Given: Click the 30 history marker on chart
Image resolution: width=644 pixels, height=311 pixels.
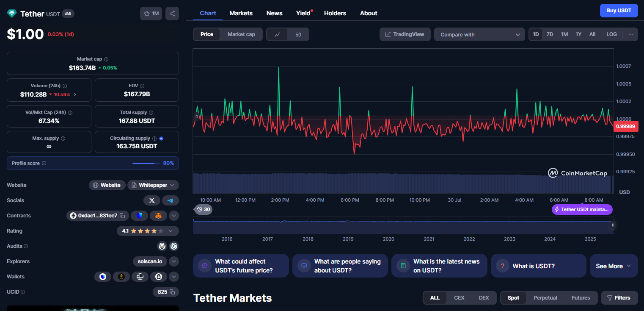Looking at the screenshot, I should coord(204,209).
